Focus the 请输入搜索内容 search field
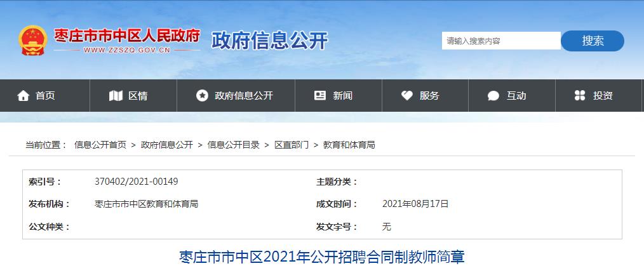 click(501, 41)
